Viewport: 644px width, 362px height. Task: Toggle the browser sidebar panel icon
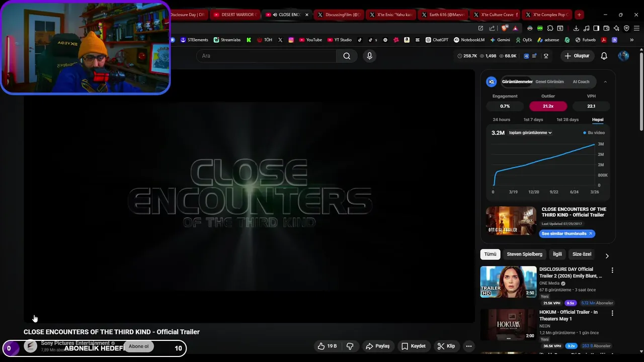[x=596, y=28]
